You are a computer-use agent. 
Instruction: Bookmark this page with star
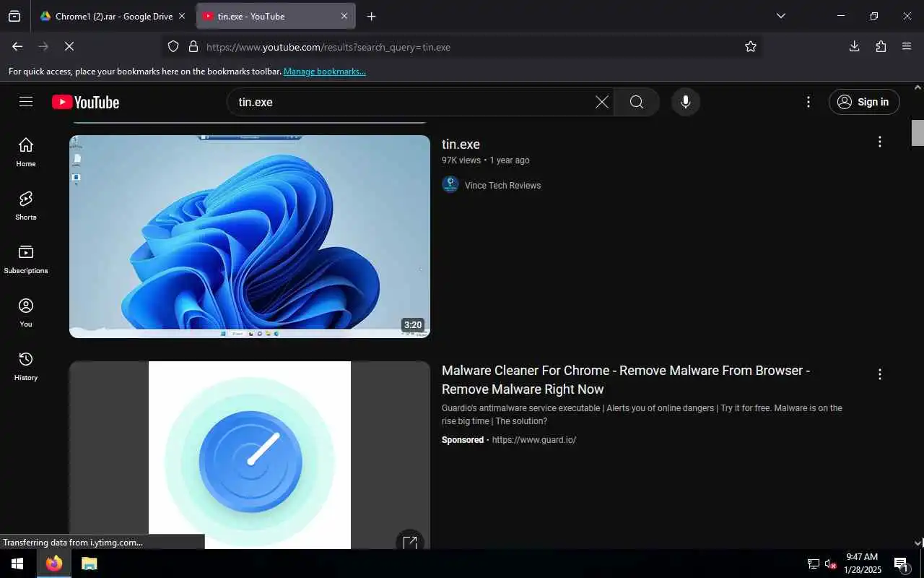751,46
